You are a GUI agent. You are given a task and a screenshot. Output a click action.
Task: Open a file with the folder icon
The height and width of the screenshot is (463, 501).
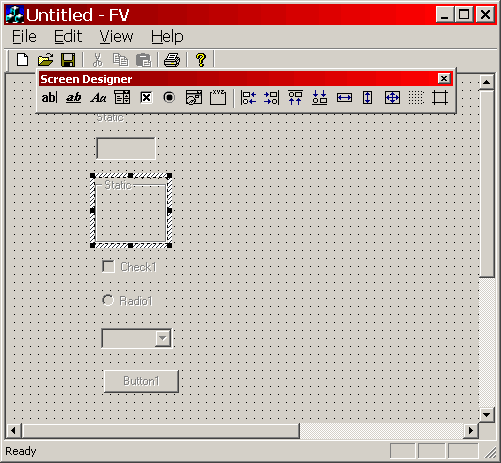pyautogui.click(x=45, y=60)
